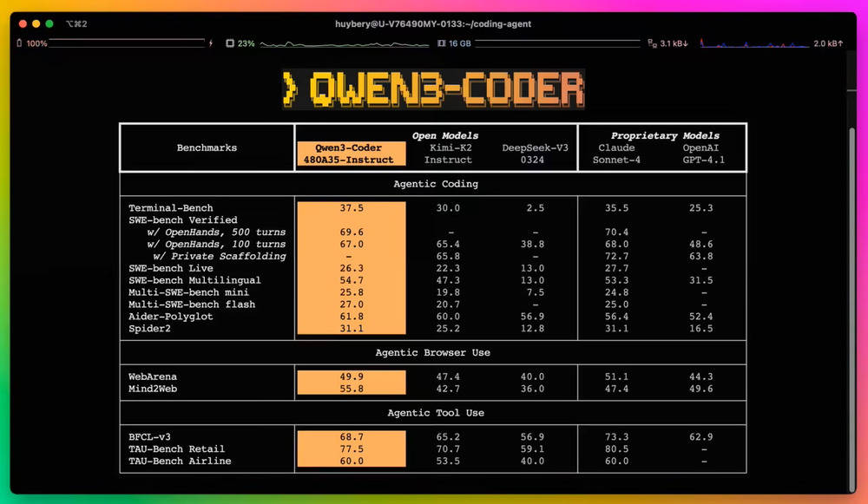The image size is (868, 504).
Task: Click Claude's 72.7 Private Scaffolding score
Action: coord(616,256)
